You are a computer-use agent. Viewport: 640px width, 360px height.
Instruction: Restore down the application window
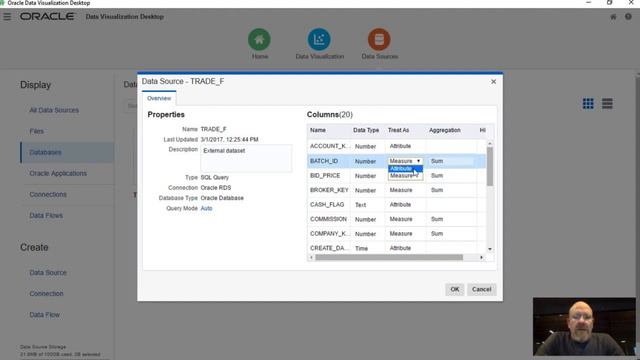pyautogui.click(x=609, y=2)
